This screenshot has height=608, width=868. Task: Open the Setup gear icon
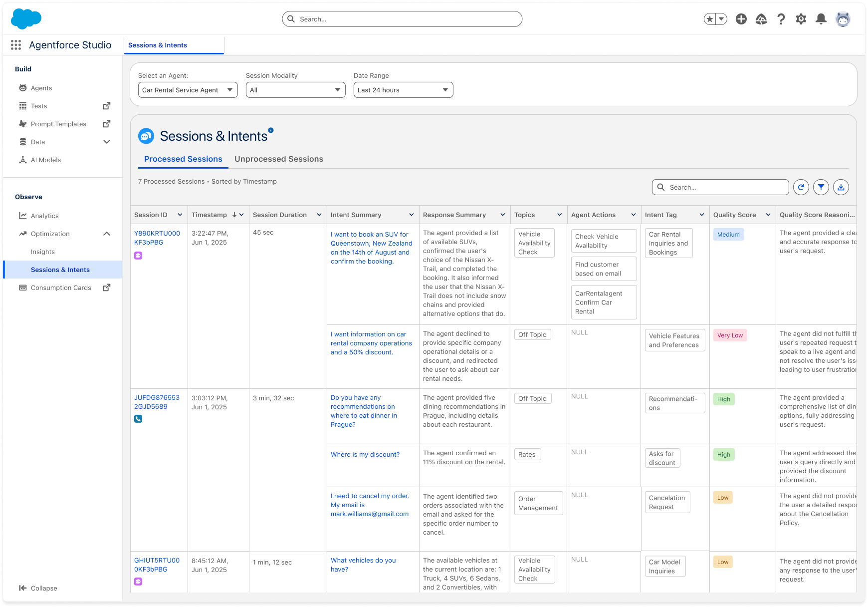tap(801, 19)
